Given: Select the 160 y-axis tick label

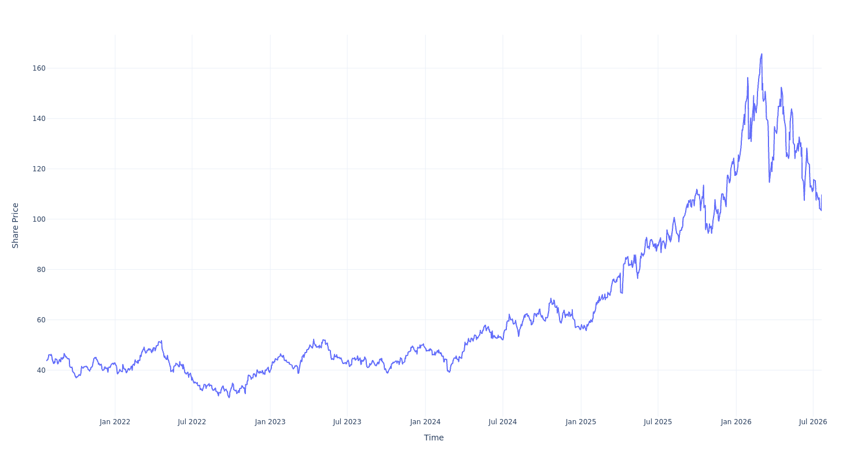Looking at the screenshot, I should pyautogui.click(x=39, y=68).
